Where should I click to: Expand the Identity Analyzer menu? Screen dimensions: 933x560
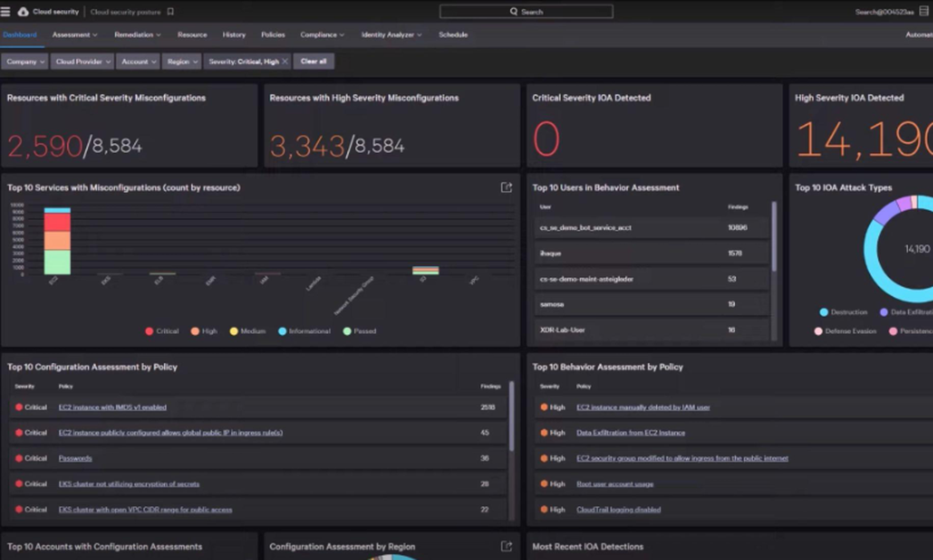391,35
